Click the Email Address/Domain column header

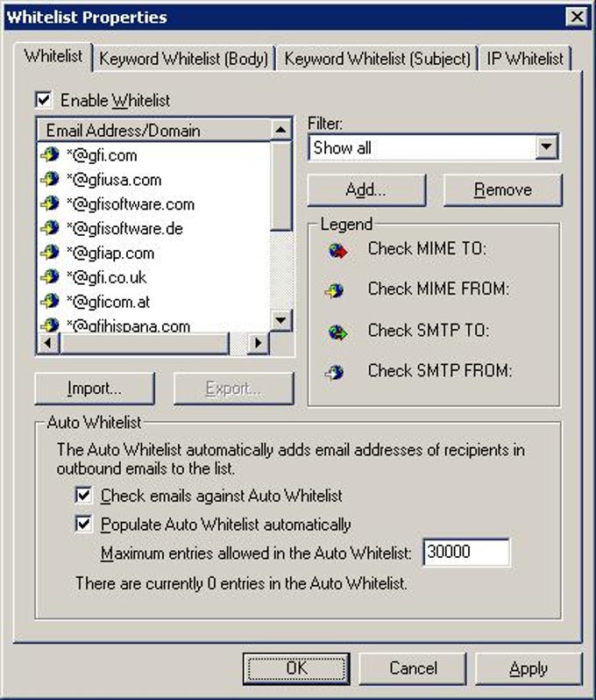153,131
